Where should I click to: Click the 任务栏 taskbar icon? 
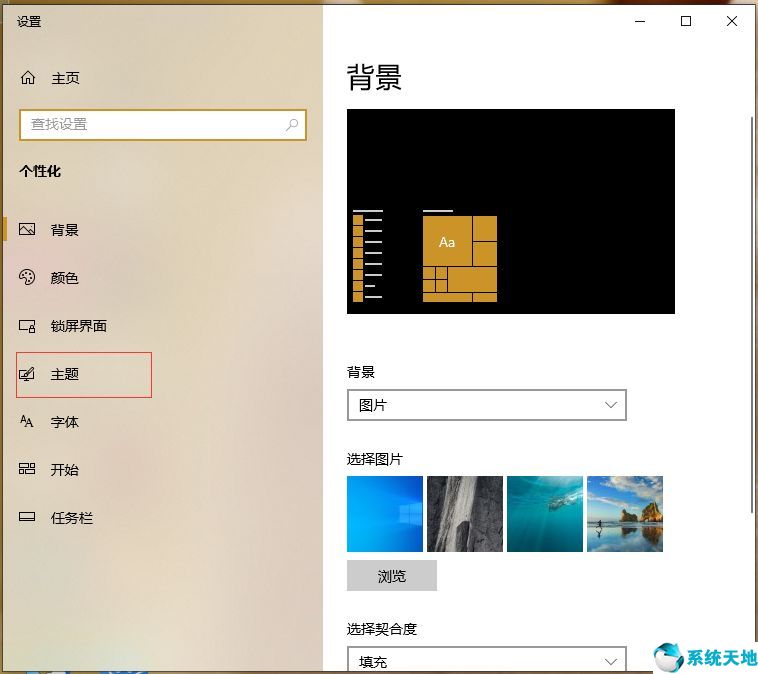pos(27,517)
